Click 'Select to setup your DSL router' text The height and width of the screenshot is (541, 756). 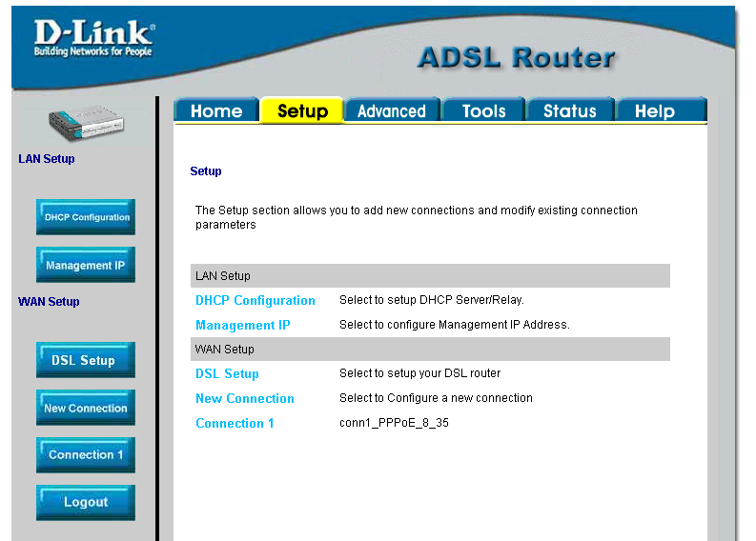coord(419,373)
